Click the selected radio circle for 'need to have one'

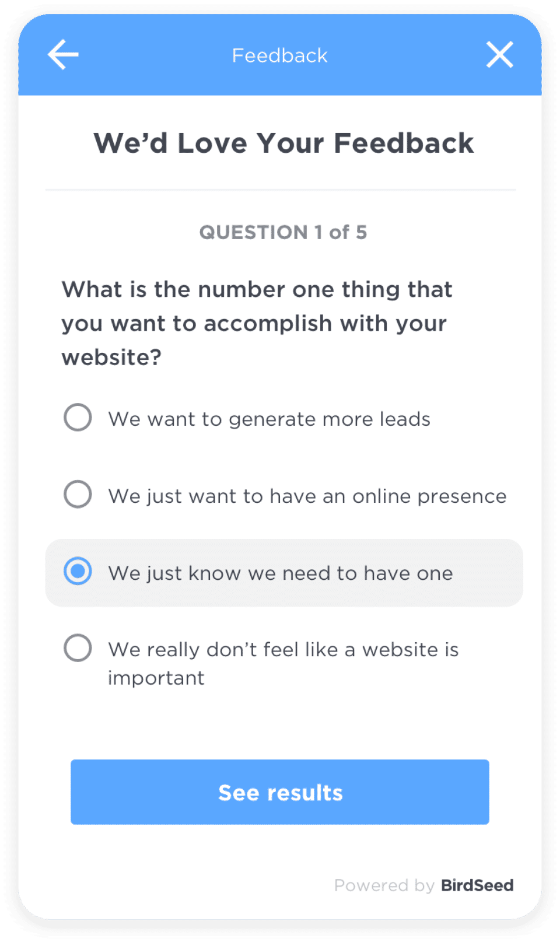(x=78, y=572)
